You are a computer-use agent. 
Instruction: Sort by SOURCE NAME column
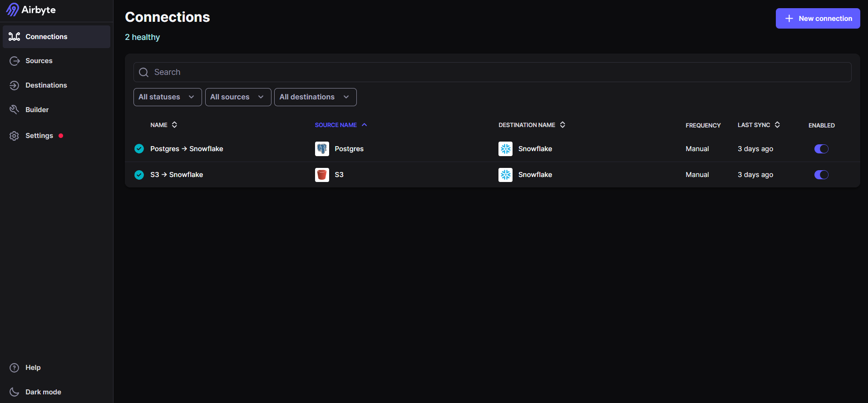[x=341, y=125]
